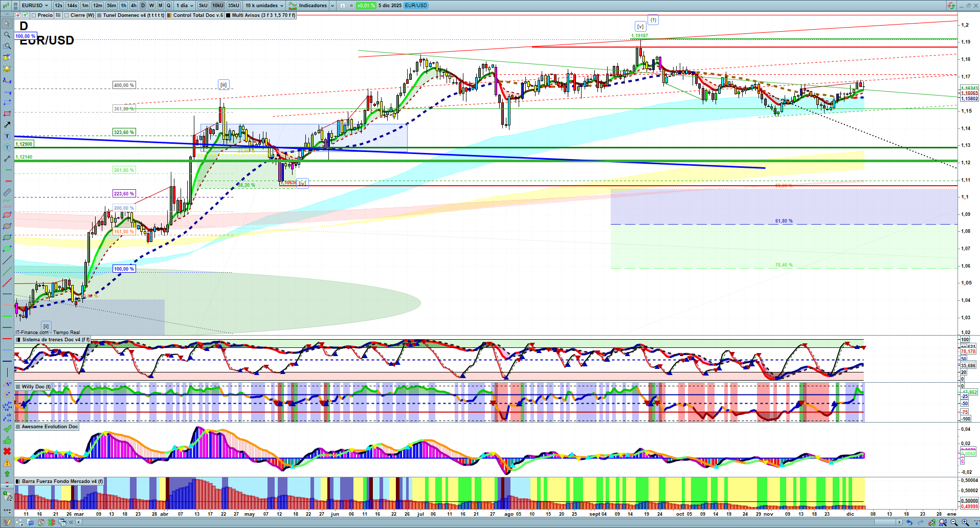Select the W weekly timeframe button
This screenshot has width=980, height=528.
pyautogui.click(x=151, y=6)
